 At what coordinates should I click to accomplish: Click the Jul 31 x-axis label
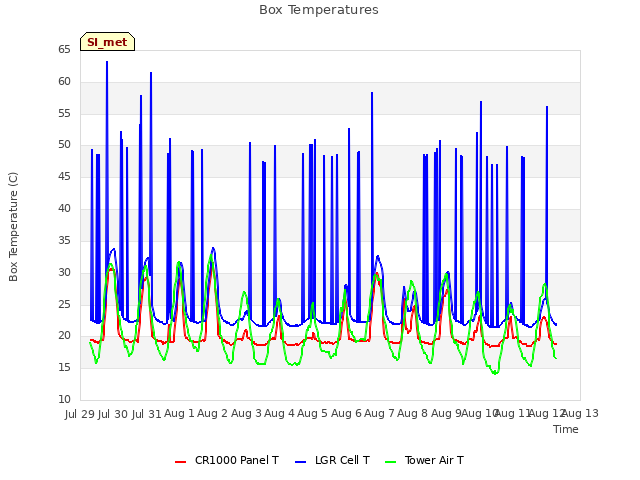(147, 414)
